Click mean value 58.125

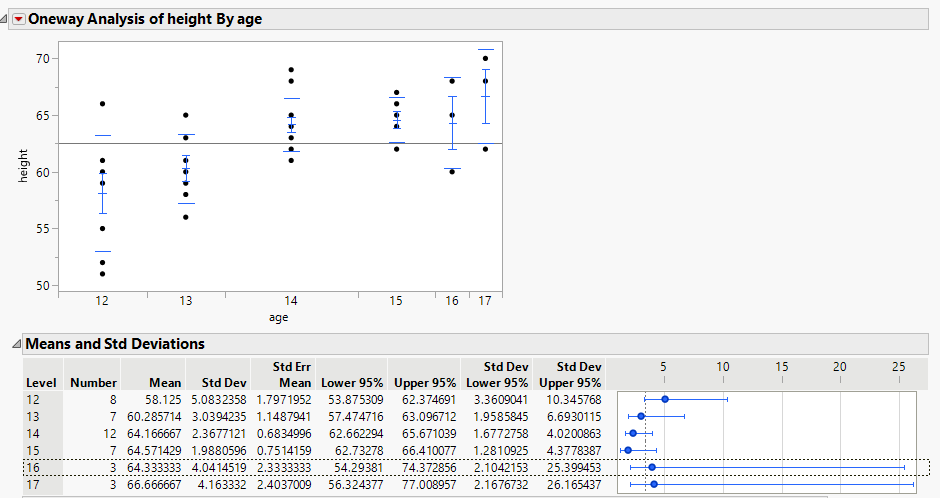(x=163, y=400)
